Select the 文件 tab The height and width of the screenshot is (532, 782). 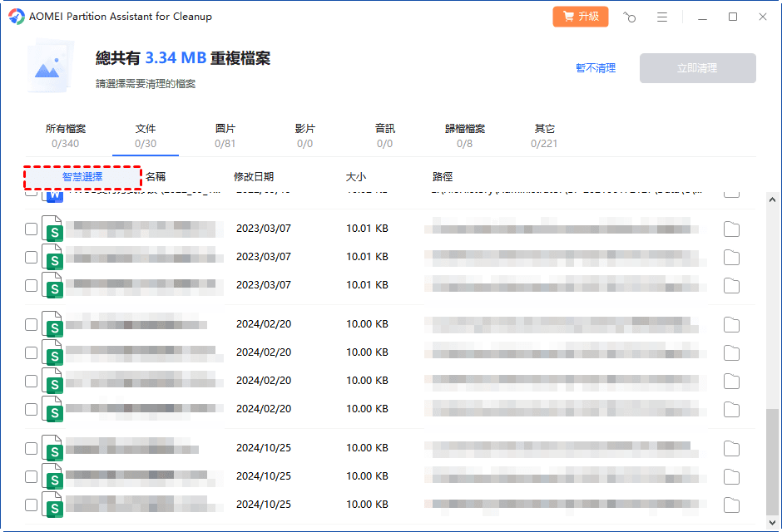(x=145, y=136)
